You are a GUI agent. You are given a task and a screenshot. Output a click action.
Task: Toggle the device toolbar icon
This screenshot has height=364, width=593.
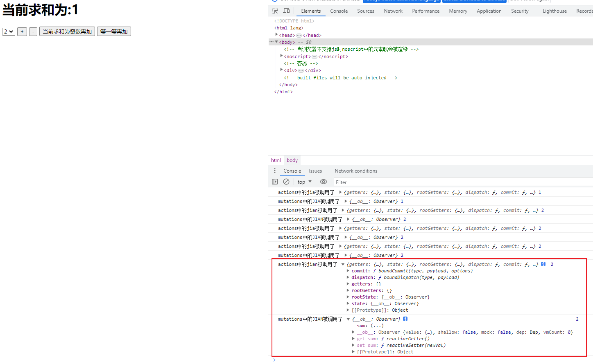click(286, 11)
